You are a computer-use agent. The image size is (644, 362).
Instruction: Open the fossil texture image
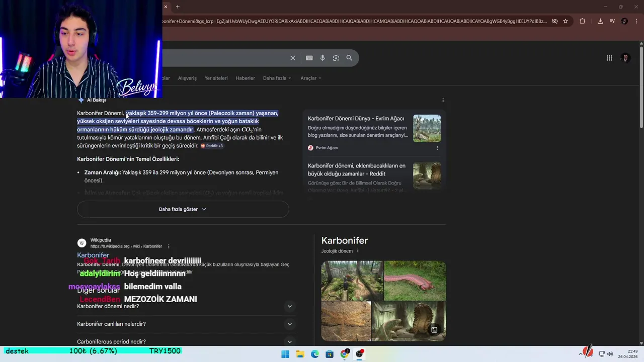(346, 321)
